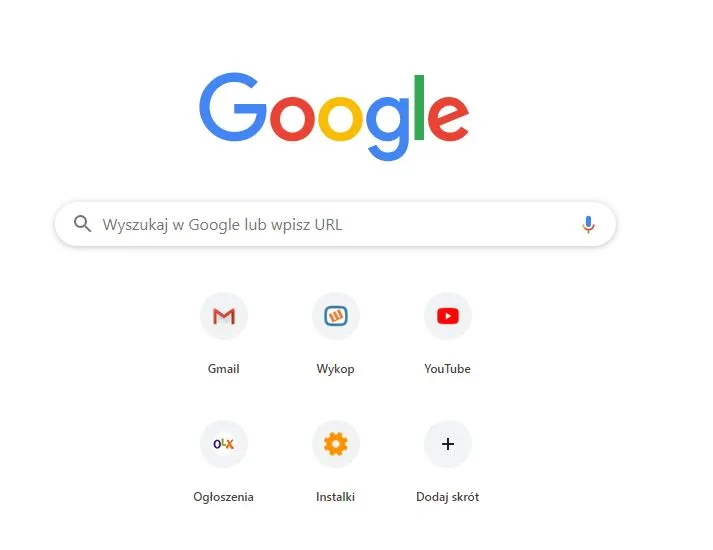The width and height of the screenshot is (713, 550).
Task: Start voice search with microphone icon
Action: (x=588, y=224)
